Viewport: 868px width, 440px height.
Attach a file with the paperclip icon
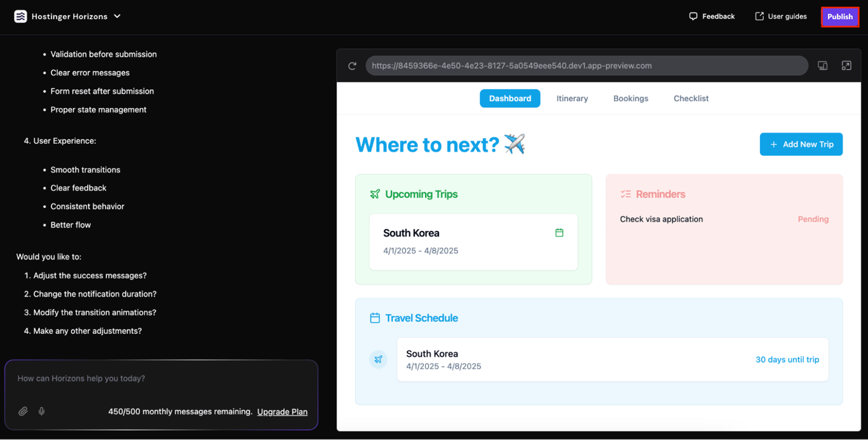[x=23, y=411]
